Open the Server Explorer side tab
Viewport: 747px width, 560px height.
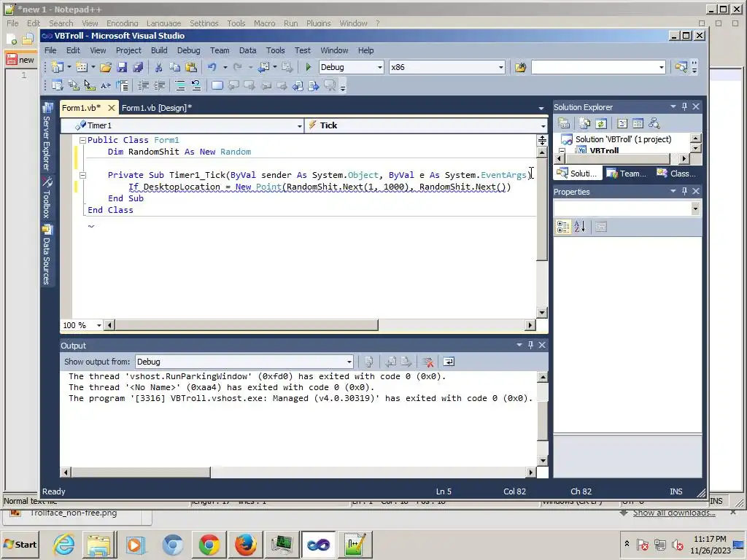47,136
